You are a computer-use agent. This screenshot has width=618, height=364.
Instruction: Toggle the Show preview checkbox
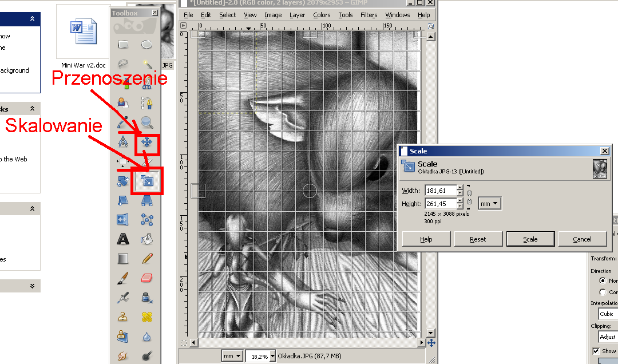[x=596, y=351]
